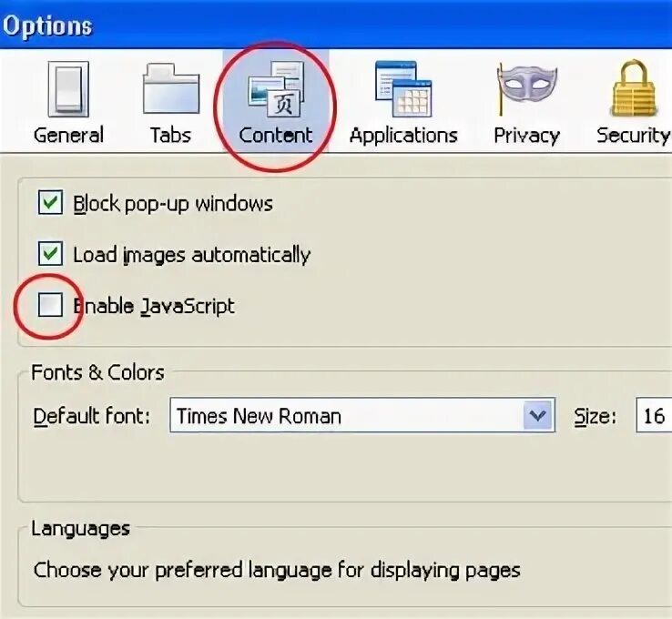The height and width of the screenshot is (619, 672).
Task: Open the Times New Roman font combo box
Action: (346, 417)
